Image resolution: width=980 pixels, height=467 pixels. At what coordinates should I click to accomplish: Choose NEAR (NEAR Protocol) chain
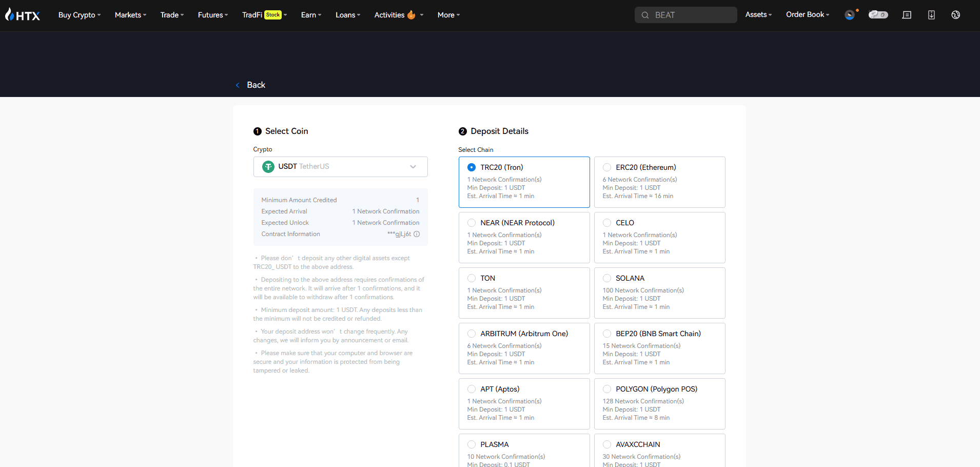pyautogui.click(x=524, y=238)
